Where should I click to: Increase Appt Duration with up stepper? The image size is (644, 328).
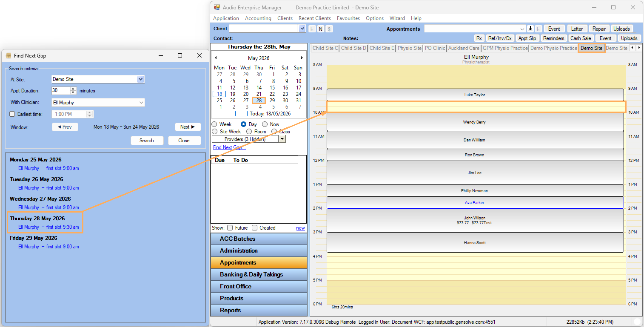click(73, 89)
